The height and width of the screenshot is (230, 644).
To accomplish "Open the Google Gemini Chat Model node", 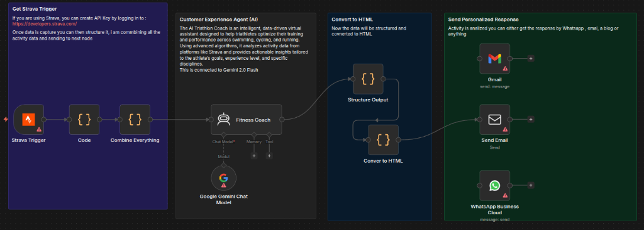I will coord(223,179).
